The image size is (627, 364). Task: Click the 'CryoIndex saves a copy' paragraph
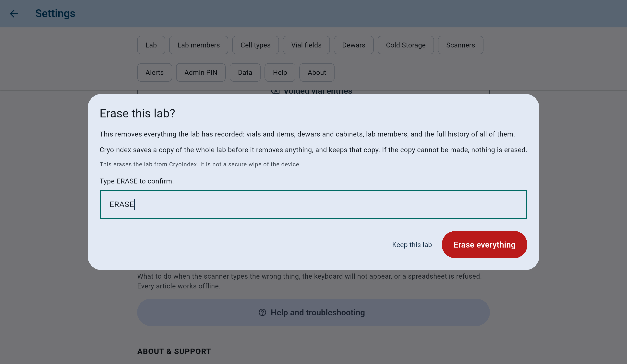313,150
